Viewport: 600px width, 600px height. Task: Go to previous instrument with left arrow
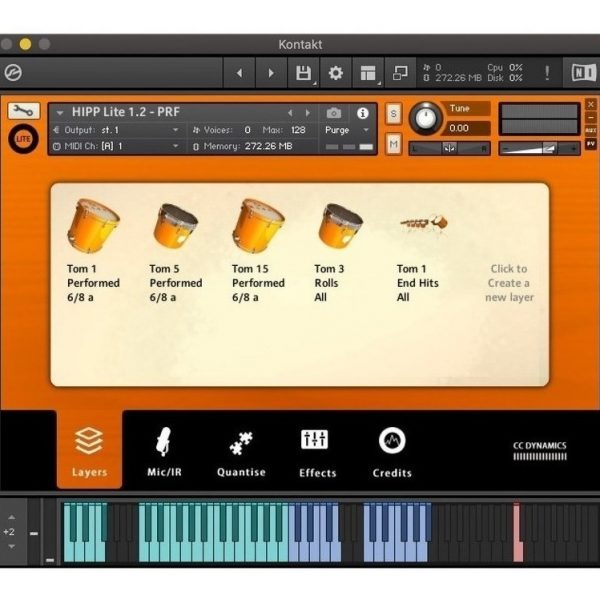(x=239, y=73)
